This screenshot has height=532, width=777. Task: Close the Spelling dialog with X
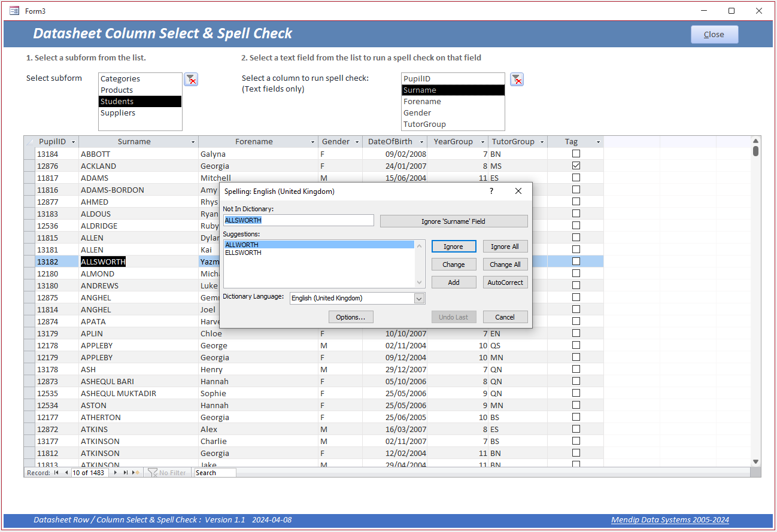pos(518,191)
